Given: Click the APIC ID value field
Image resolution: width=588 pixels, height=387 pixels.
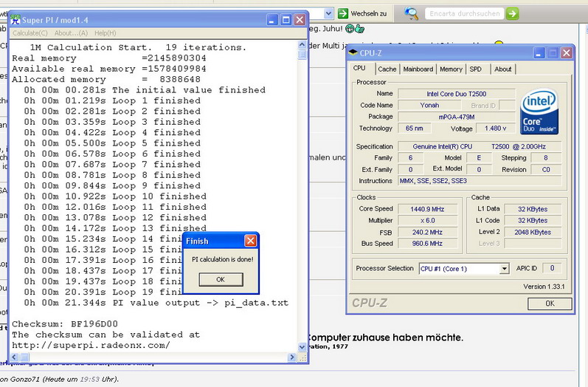Looking at the screenshot, I should click(x=552, y=268).
